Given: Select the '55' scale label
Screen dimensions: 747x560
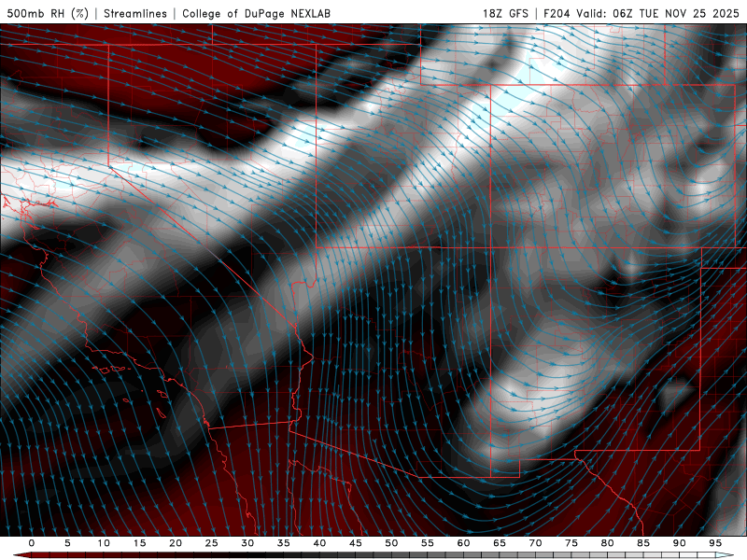Looking at the screenshot, I should (x=428, y=543).
